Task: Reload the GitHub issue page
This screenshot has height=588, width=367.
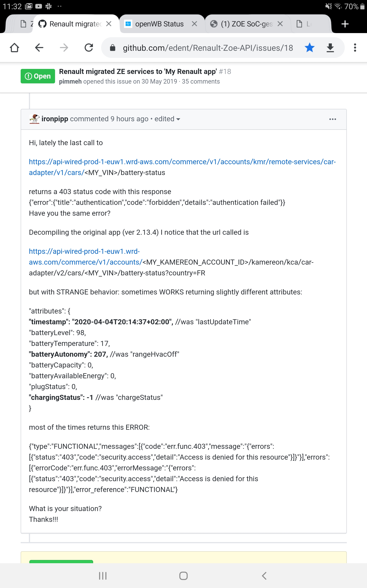Action: tap(89, 48)
